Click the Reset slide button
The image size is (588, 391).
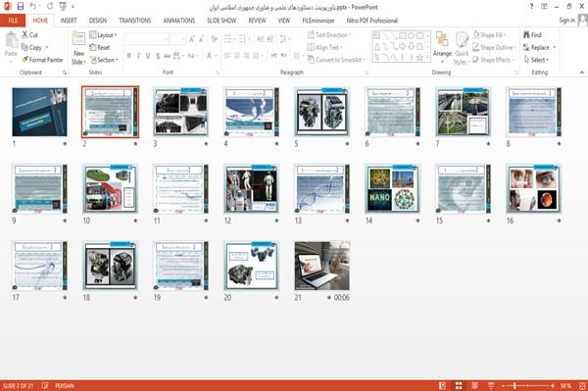click(100, 47)
